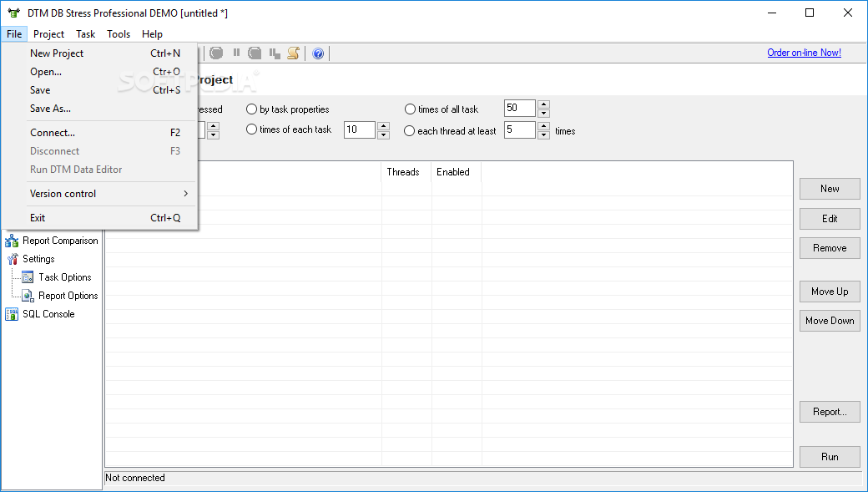
Task: Click the New button
Action: 830,189
